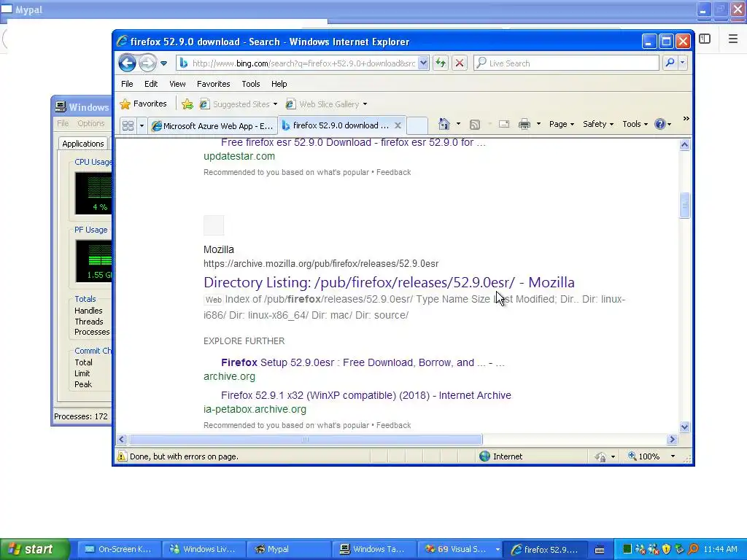747x560 pixels.
Task: Open the Favorites menu
Action: [214, 84]
